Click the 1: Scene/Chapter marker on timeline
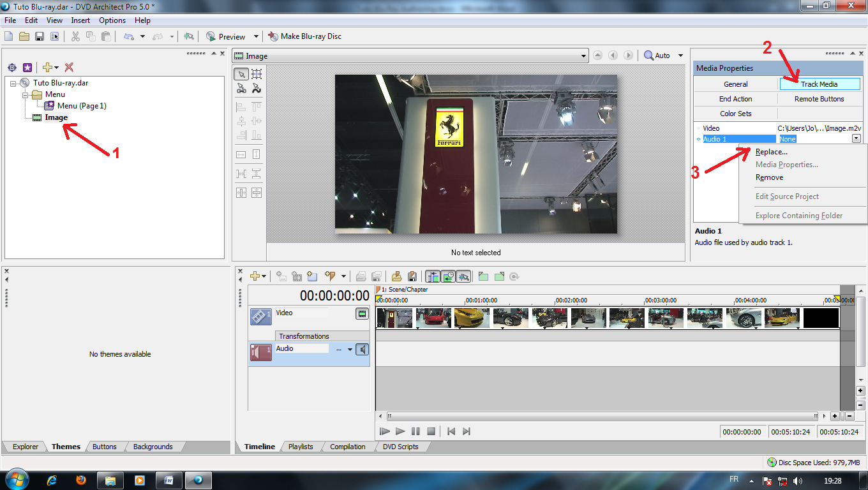The width and height of the screenshot is (868, 490). point(401,290)
